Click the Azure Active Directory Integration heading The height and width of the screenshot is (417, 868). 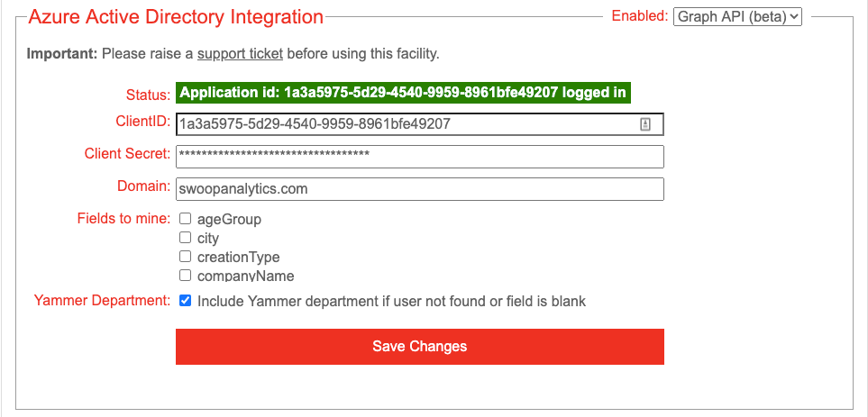pos(176,16)
